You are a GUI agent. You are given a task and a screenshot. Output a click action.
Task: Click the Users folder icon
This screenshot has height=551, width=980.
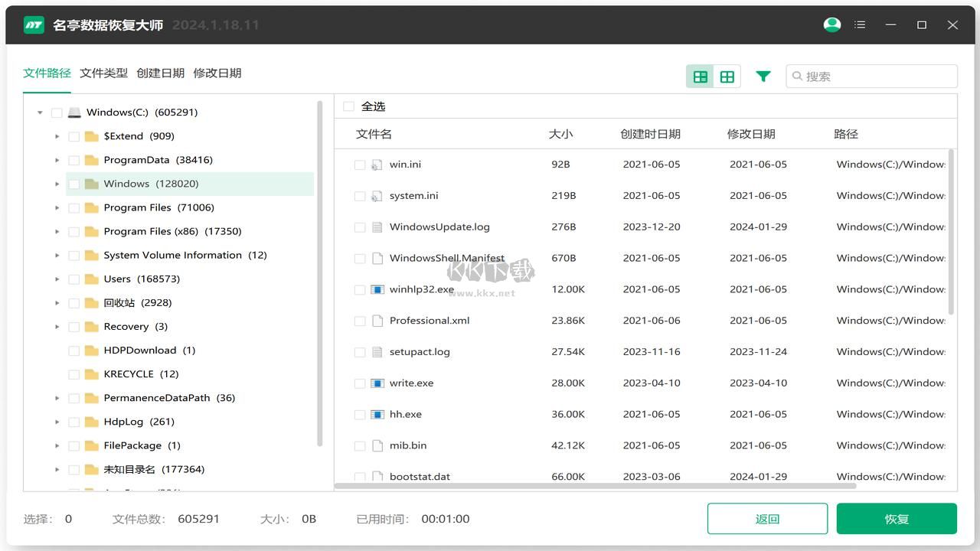(x=92, y=279)
